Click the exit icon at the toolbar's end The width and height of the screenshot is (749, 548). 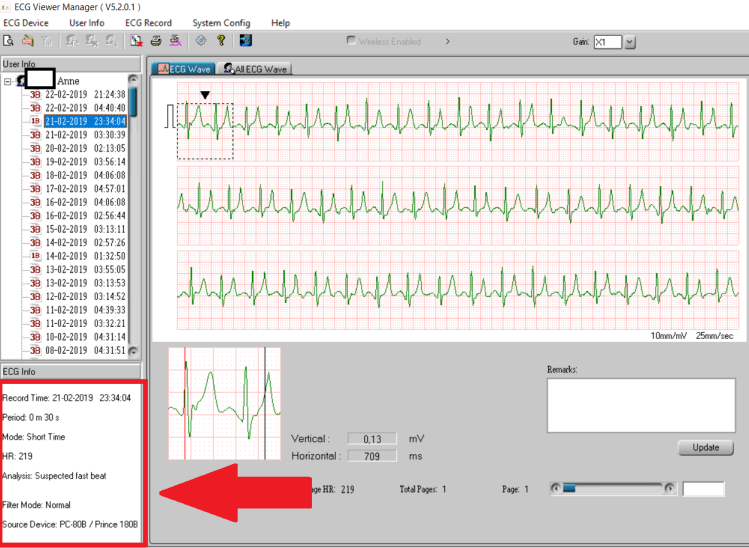point(245,41)
